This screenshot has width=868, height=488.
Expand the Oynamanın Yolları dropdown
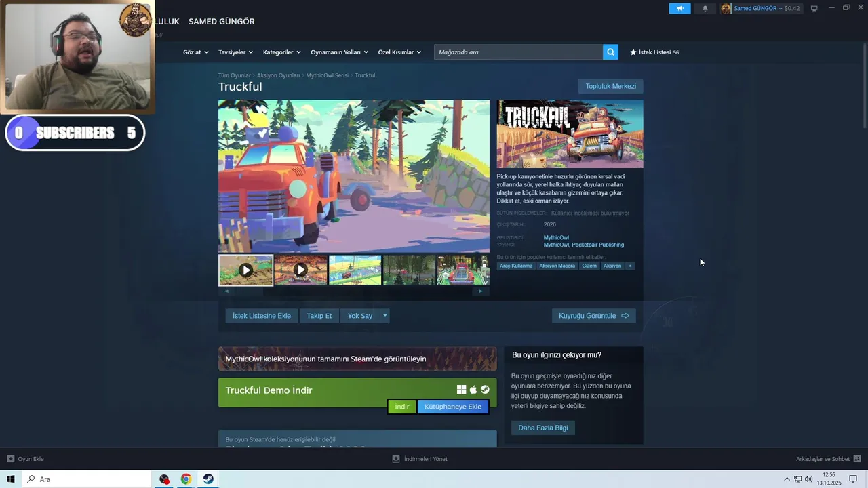[339, 52]
